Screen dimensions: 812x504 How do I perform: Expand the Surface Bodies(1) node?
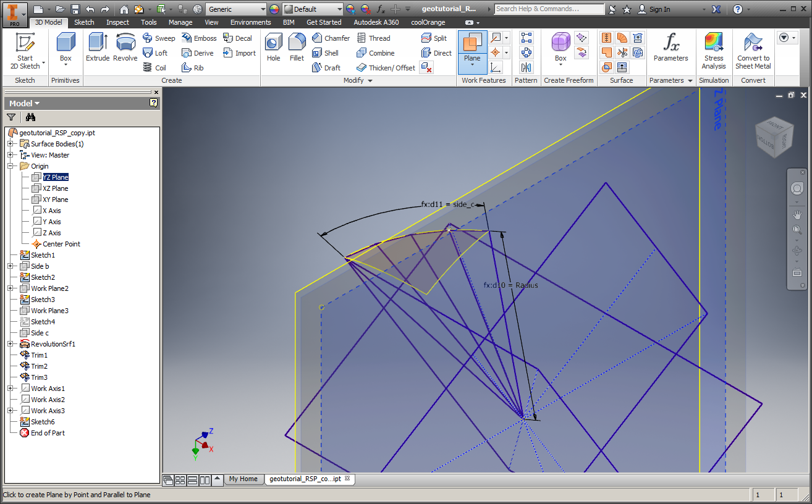click(x=11, y=144)
